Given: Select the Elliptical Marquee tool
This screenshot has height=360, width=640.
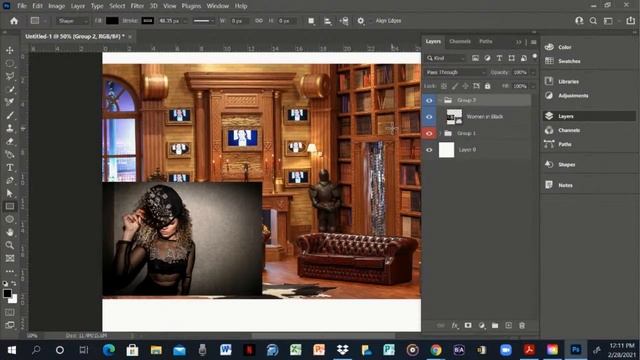Looking at the screenshot, I should tap(10, 63).
